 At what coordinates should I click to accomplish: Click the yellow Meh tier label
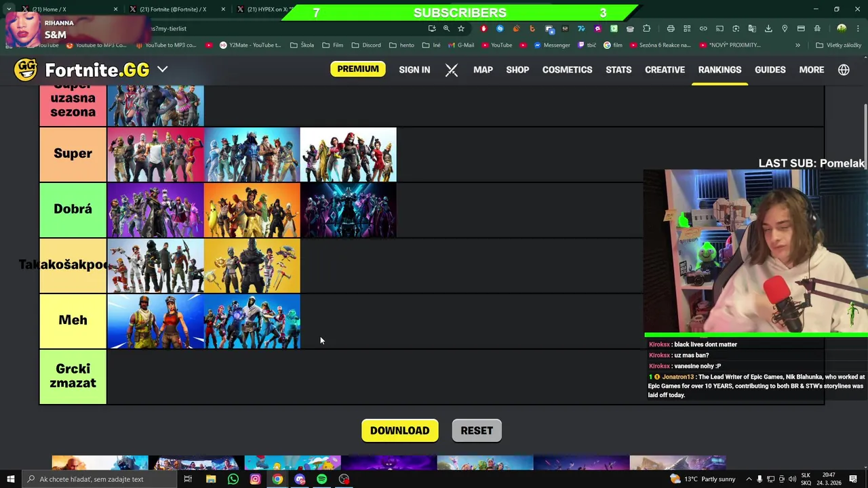(x=73, y=321)
